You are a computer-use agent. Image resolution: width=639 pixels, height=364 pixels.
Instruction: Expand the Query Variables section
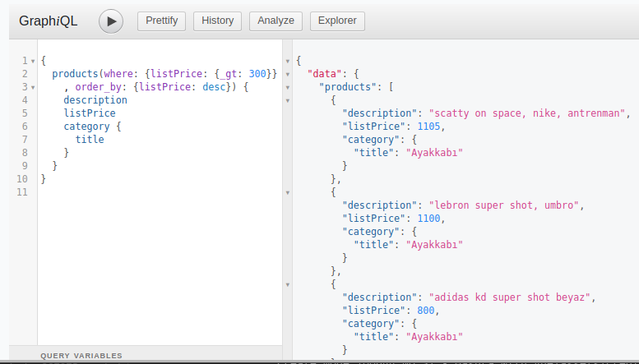81,356
